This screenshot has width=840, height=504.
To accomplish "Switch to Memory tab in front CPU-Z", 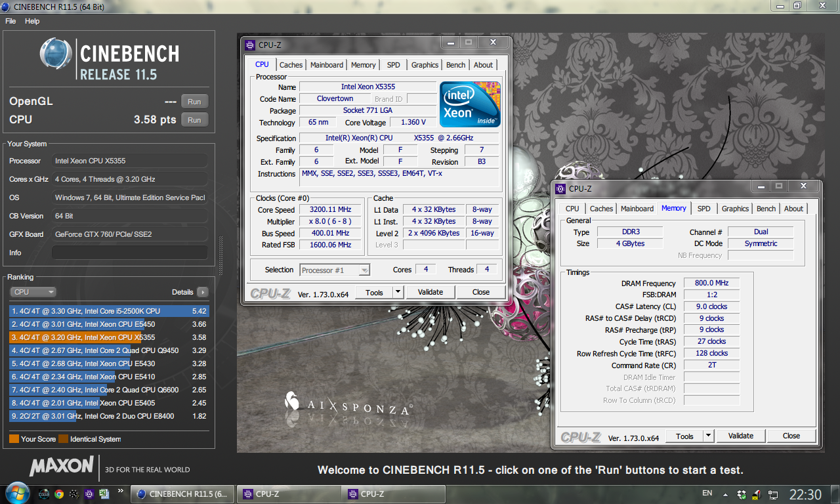I will [364, 65].
